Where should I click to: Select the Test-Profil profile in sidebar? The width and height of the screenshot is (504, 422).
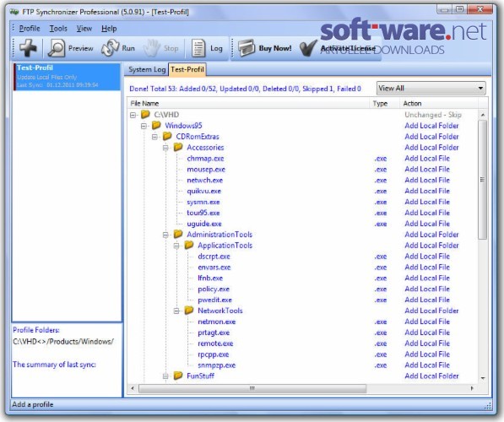tap(67, 77)
